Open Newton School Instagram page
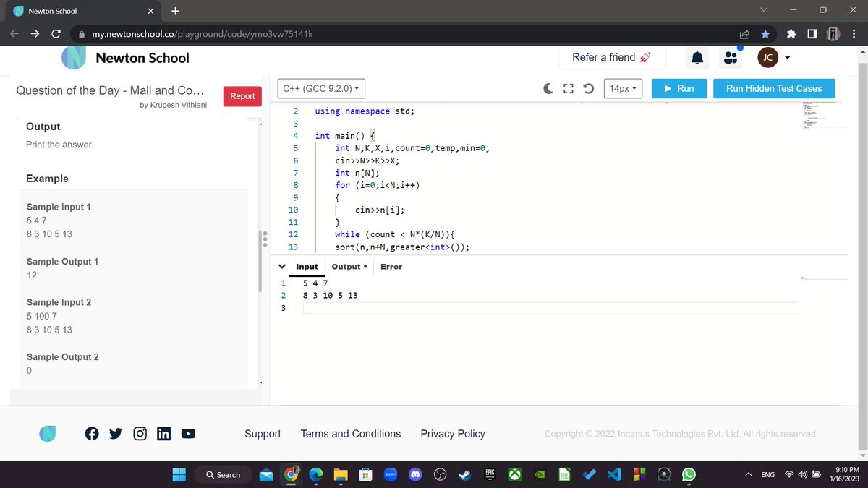The image size is (868, 488). [x=140, y=434]
